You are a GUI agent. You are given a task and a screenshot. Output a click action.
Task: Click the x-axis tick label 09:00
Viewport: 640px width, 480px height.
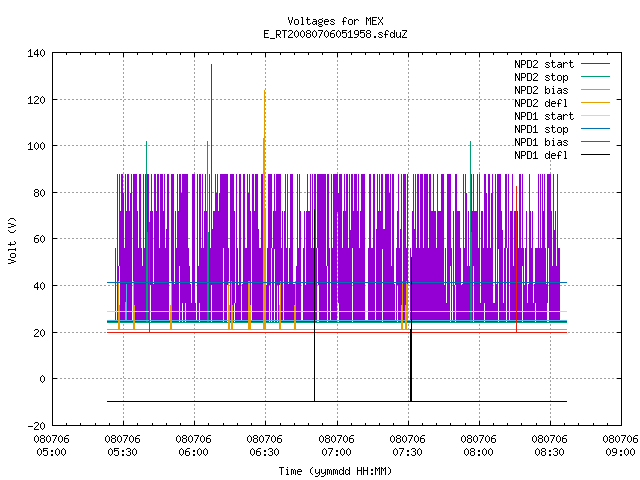pyautogui.click(x=620, y=452)
